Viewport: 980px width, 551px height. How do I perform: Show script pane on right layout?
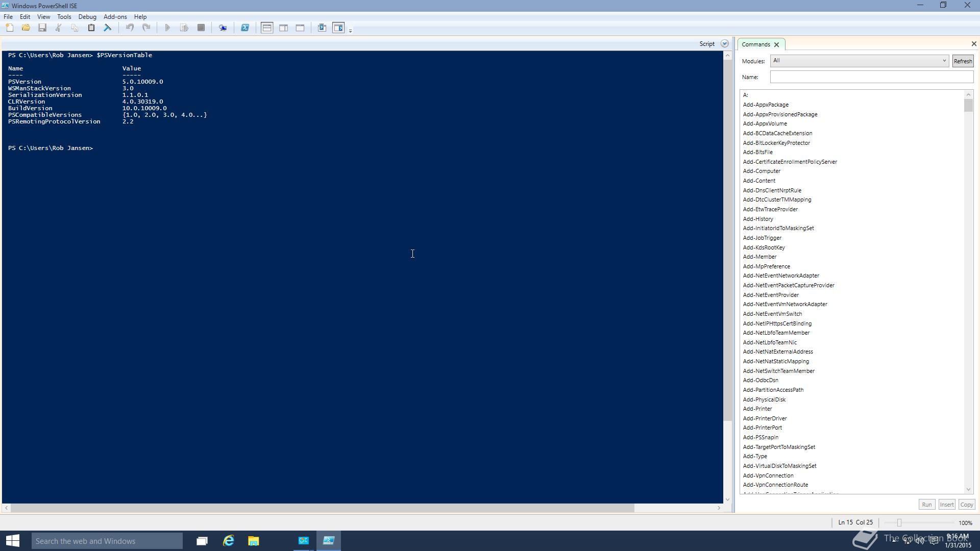coord(284,28)
